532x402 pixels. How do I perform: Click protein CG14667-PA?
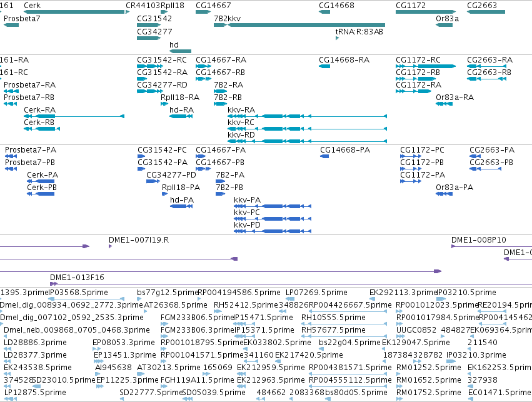[201, 156]
